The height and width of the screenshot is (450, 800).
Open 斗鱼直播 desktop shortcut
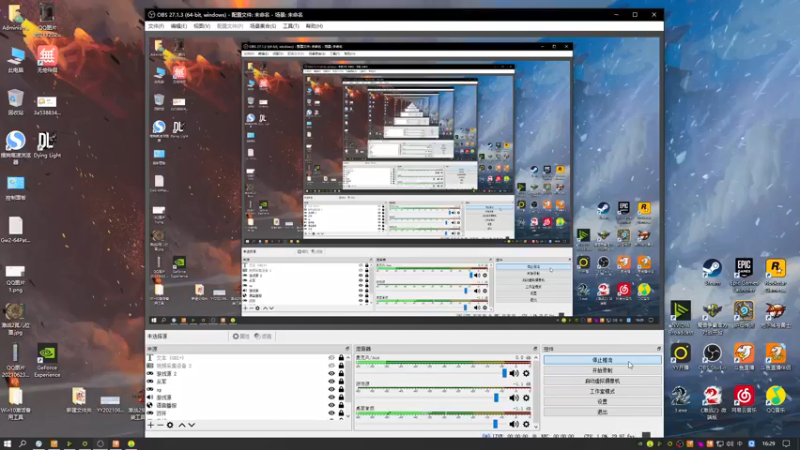[x=744, y=357]
